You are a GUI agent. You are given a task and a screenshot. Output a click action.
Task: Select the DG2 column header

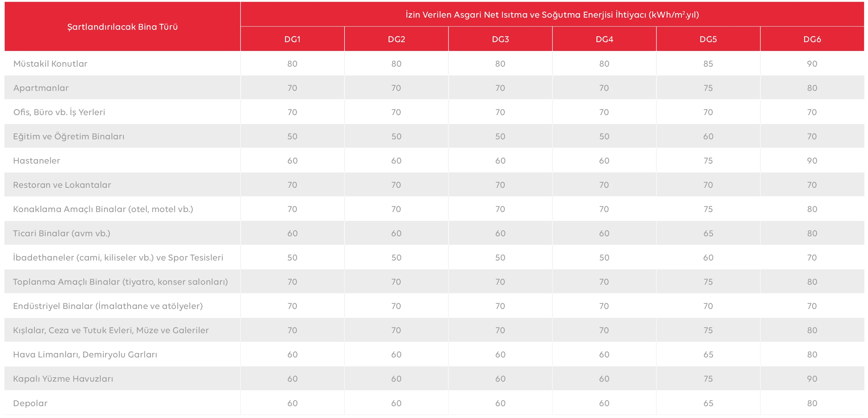396,39
